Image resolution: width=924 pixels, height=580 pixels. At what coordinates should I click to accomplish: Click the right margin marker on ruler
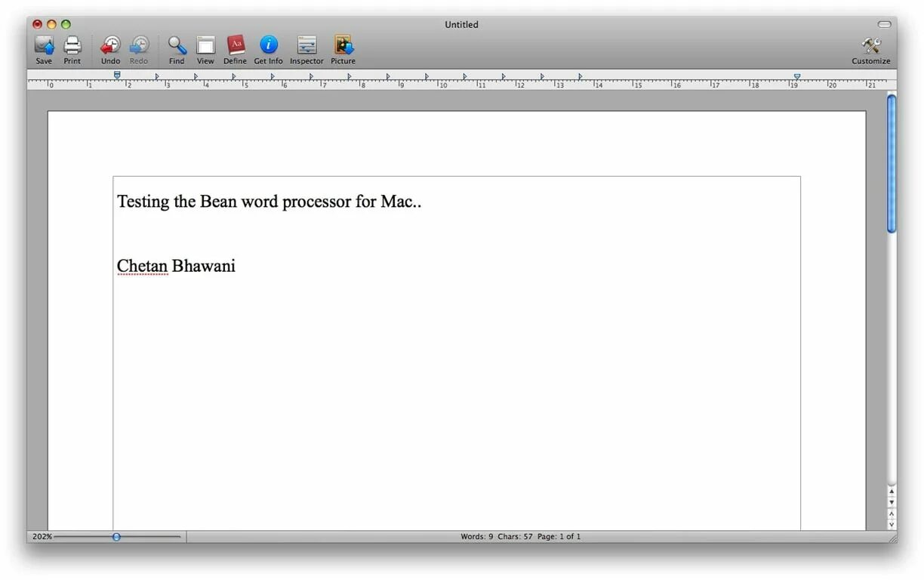pyautogui.click(x=797, y=76)
